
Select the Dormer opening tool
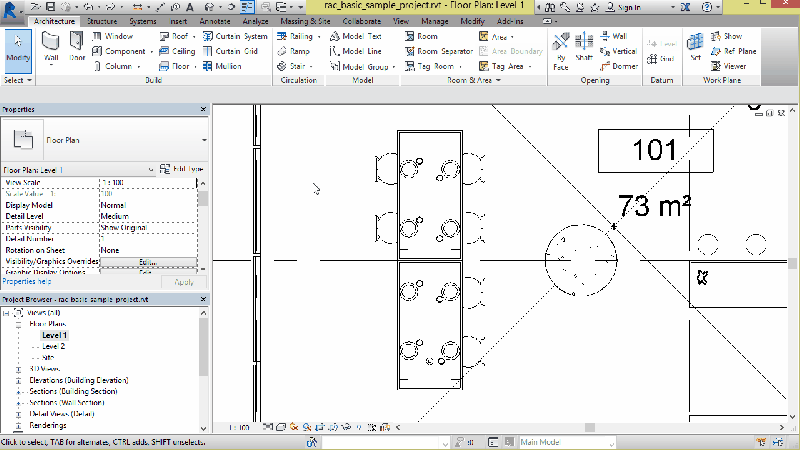pos(618,66)
